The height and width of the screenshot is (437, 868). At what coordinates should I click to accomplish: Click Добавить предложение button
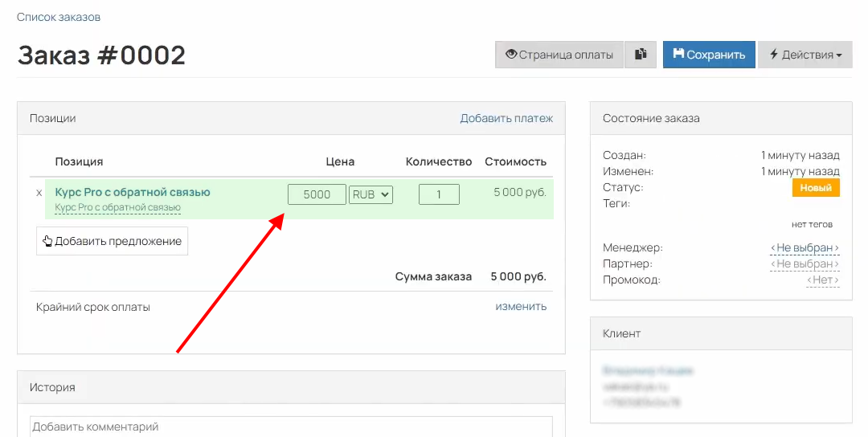coord(112,241)
